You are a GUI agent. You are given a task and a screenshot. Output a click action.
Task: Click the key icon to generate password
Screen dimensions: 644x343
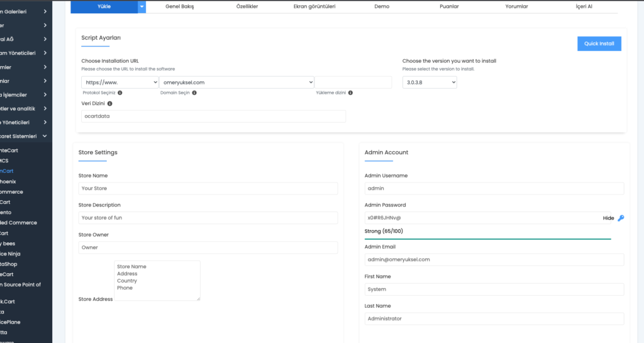tap(621, 218)
